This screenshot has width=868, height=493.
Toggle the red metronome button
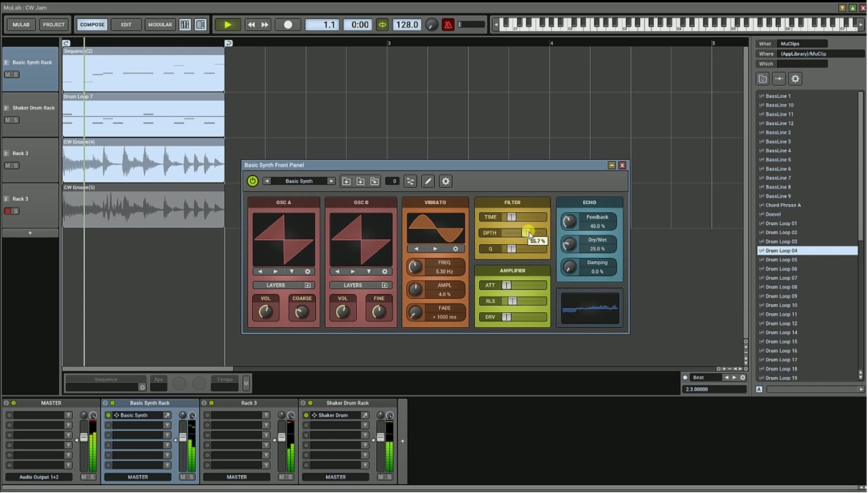(x=448, y=25)
